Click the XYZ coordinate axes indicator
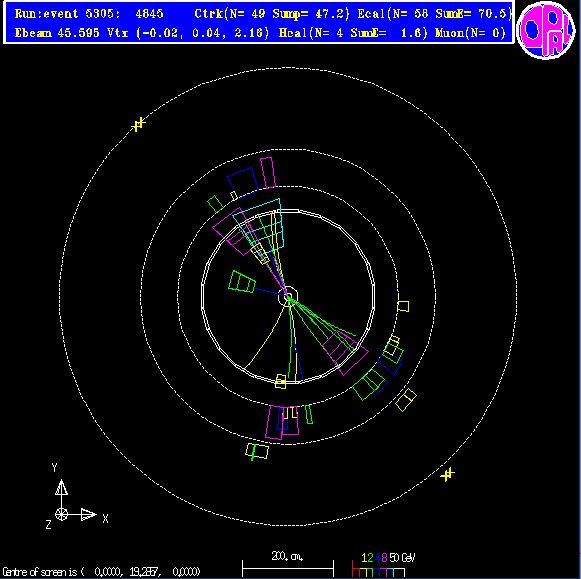Viewport: 581px width, 579px height. tap(77, 496)
